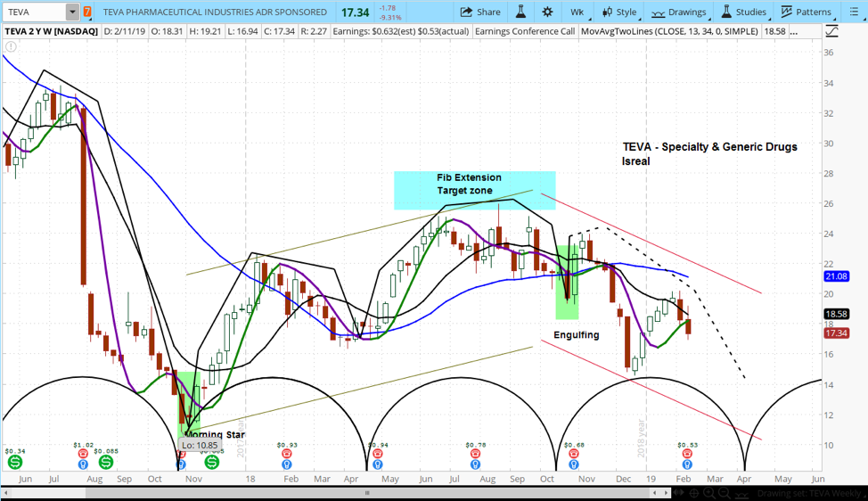
Task: Select the Engulfing text annotation
Action: 577,335
